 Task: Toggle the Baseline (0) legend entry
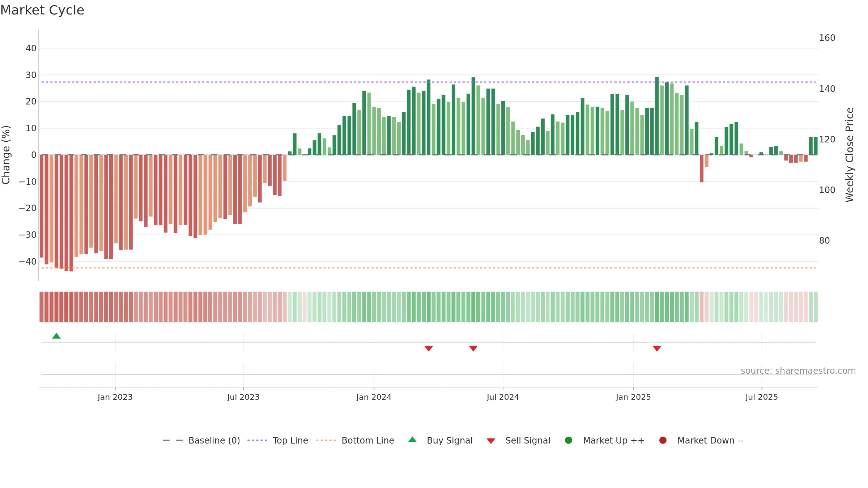pos(201,440)
